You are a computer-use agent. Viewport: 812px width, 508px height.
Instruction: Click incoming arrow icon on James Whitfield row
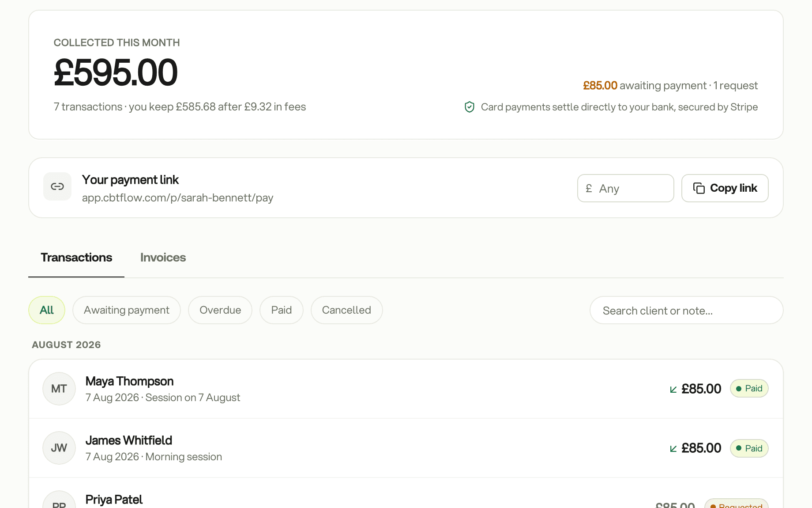point(673,448)
